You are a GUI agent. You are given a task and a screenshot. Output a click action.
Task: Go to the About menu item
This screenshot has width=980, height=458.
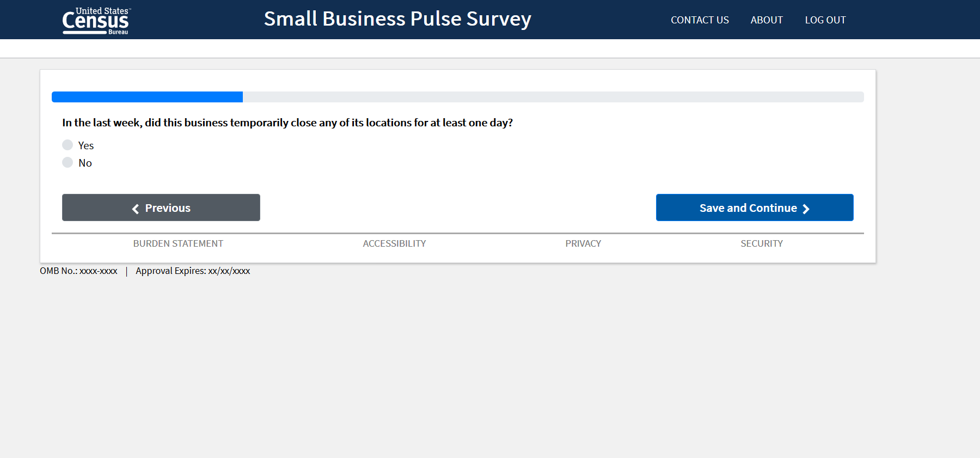click(x=767, y=20)
